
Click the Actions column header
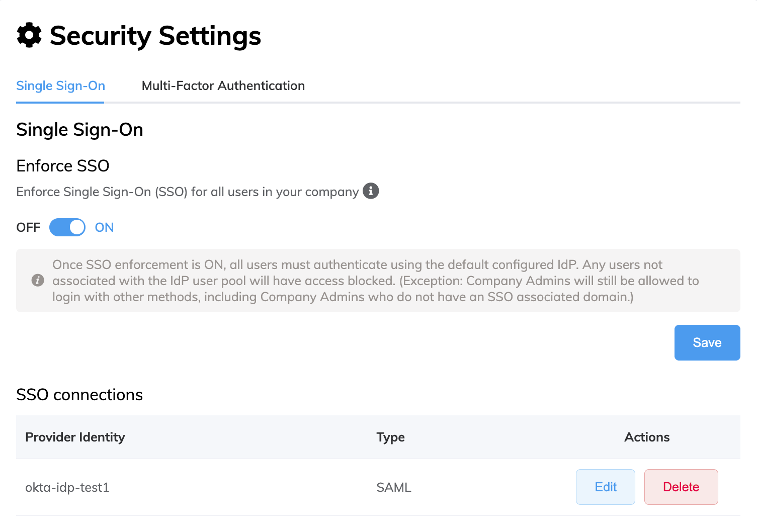[646, 437]
